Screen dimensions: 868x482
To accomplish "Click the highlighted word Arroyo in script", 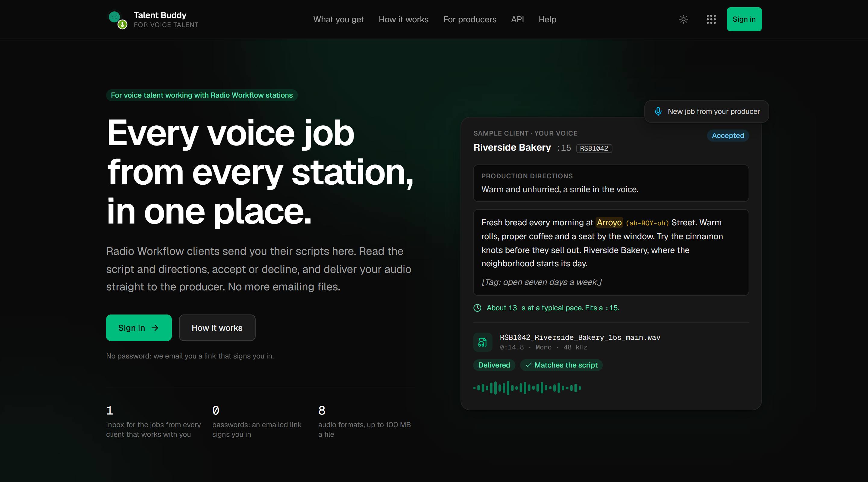I will pyautogui.click(x=609, y=223).
